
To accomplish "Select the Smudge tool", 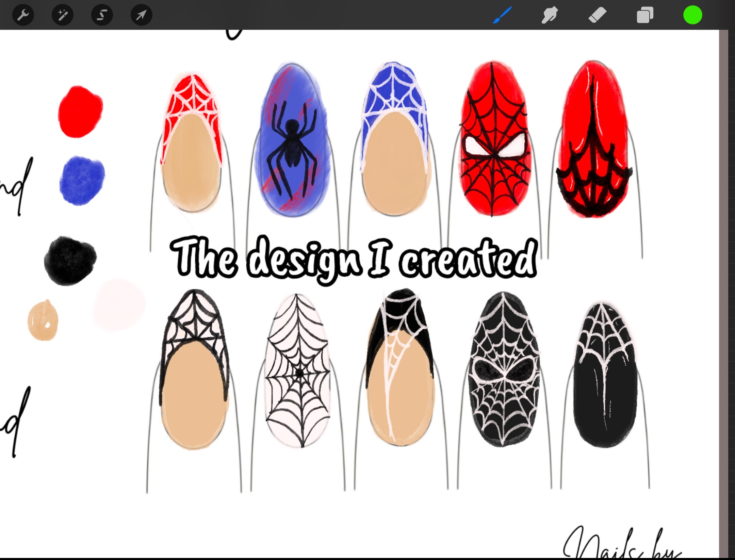I will point(550,15).
